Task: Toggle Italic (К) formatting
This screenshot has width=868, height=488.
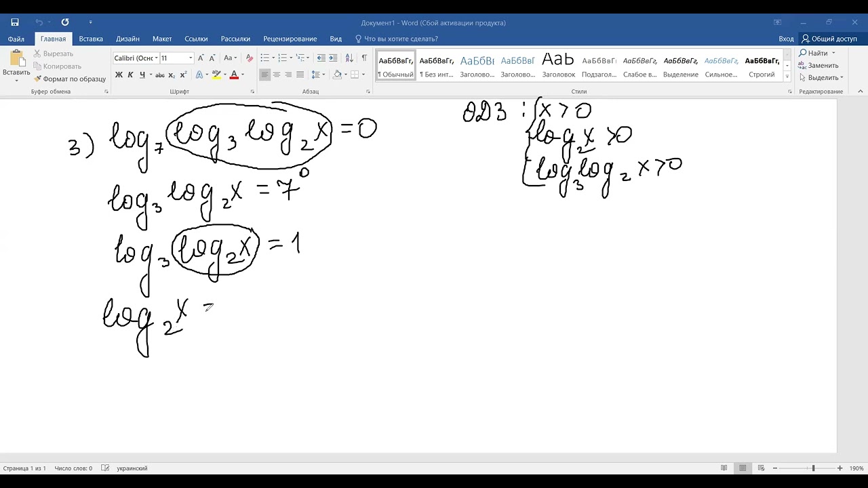Action: coord(130,75)
